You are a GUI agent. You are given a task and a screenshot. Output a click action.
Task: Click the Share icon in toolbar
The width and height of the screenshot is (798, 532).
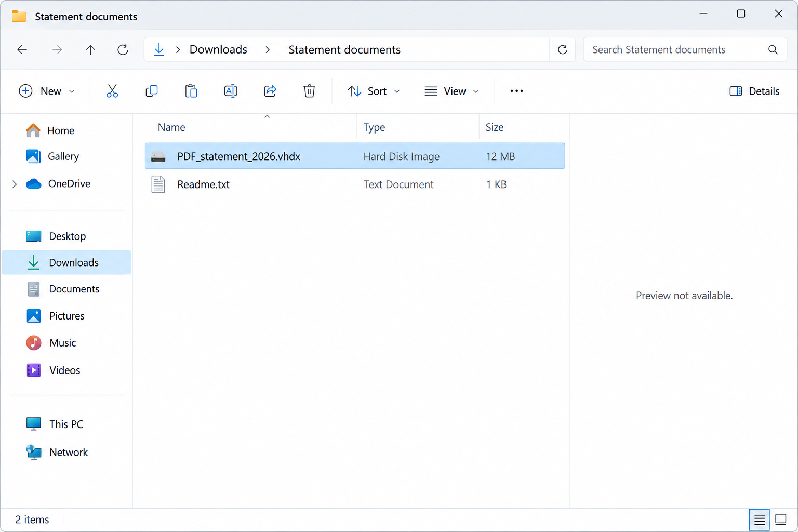coord(270,91)
